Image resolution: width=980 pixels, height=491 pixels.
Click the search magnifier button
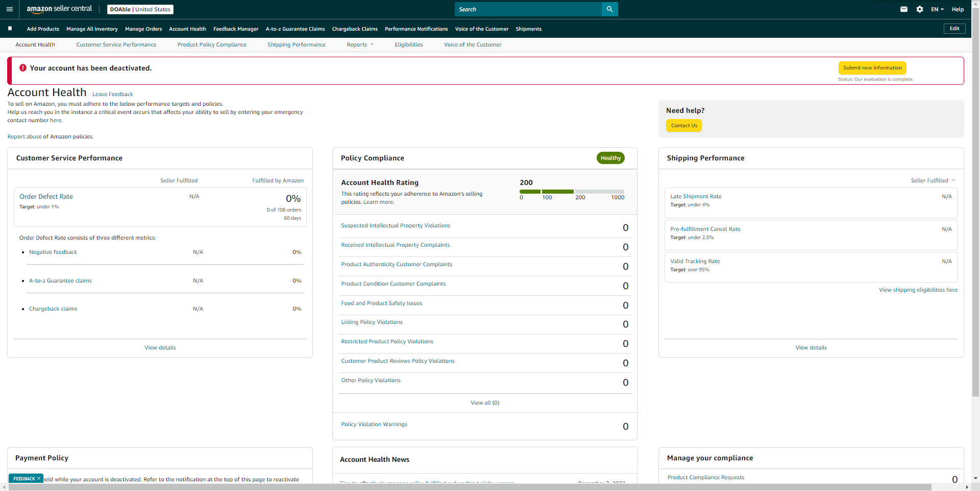click(610, 9)
